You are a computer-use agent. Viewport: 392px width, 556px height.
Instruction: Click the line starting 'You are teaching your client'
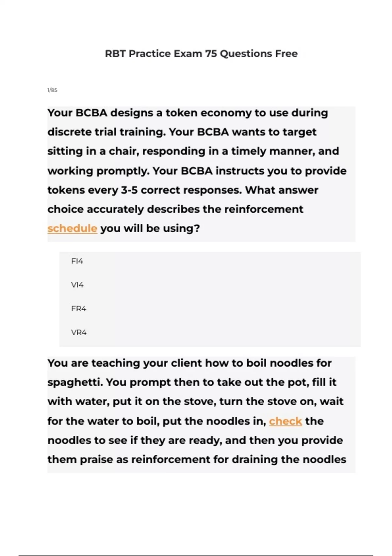click(x=189, y=363)
